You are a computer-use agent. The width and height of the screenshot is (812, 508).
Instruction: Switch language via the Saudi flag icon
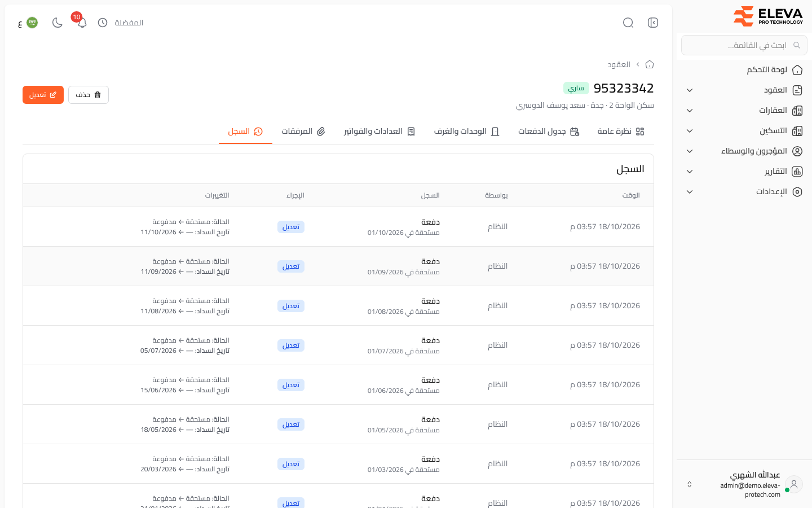[x=32, y=23]
